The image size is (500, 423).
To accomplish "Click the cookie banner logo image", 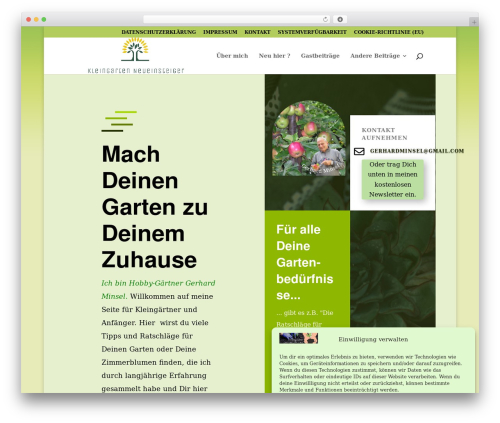I will 298,338.
